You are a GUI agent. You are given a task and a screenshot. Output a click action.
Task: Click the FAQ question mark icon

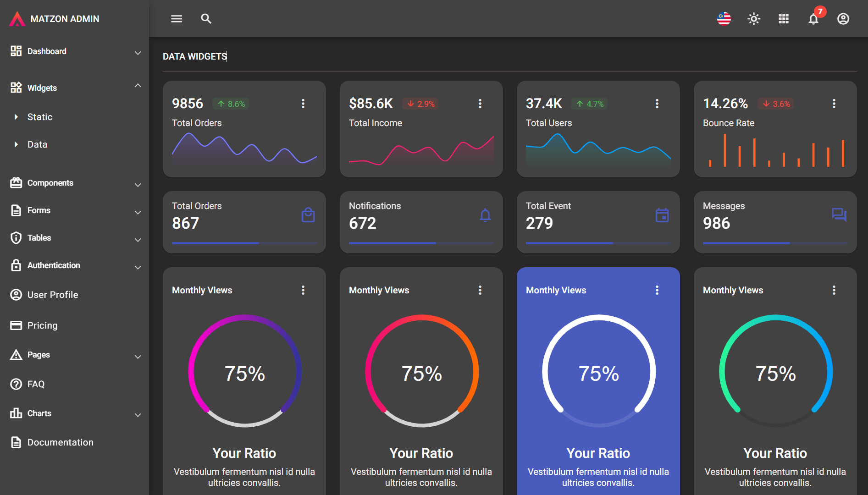coord(16,384)
